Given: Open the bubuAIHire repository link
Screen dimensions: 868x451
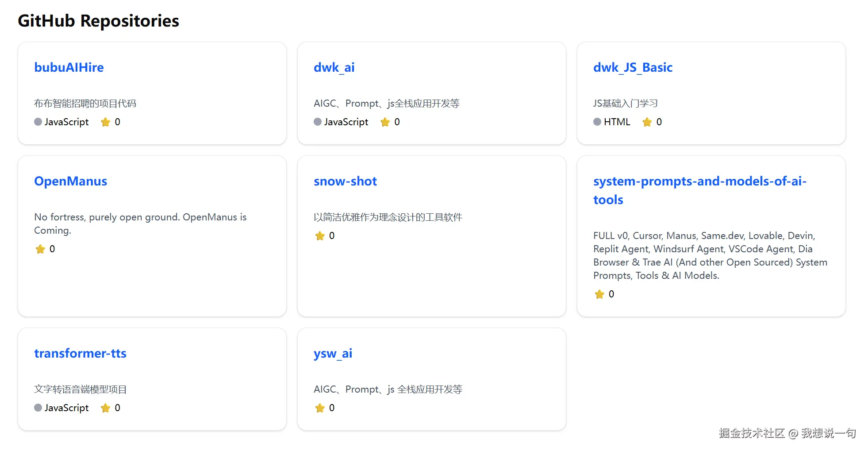Looking at the screenshot, I should click(69, 67).
